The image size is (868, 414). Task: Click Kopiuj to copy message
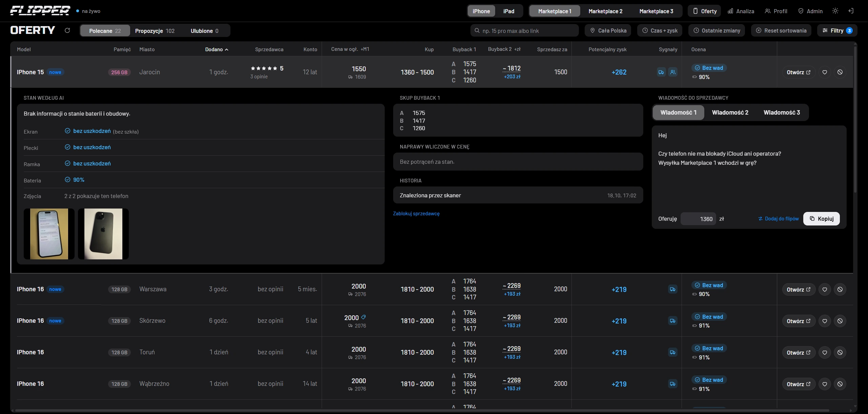[822, 219]
